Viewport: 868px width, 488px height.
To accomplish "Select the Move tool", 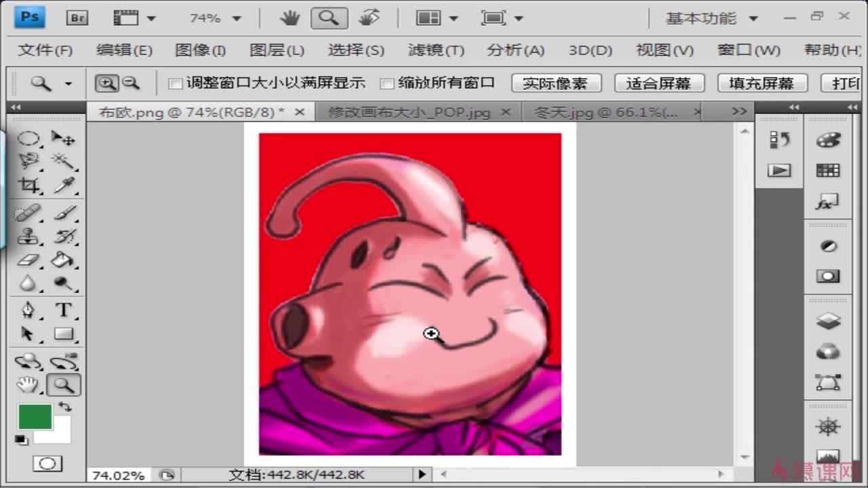I will (64, 139).
